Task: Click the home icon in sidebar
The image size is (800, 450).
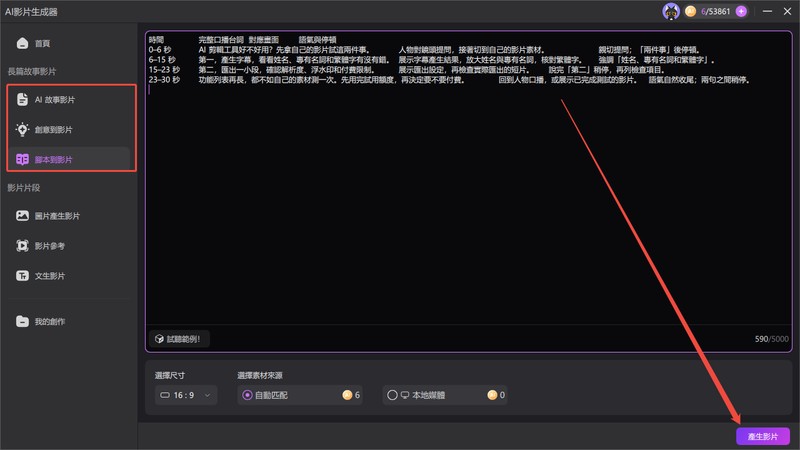Action: pyautogui.click(x=22, y=43)
